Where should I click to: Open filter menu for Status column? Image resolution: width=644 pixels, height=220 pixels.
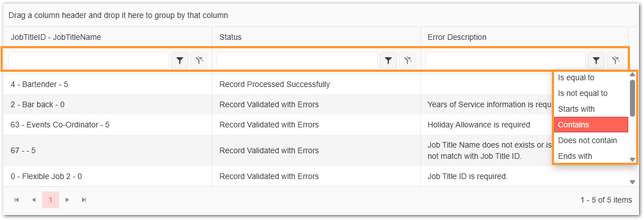point(388,61)
